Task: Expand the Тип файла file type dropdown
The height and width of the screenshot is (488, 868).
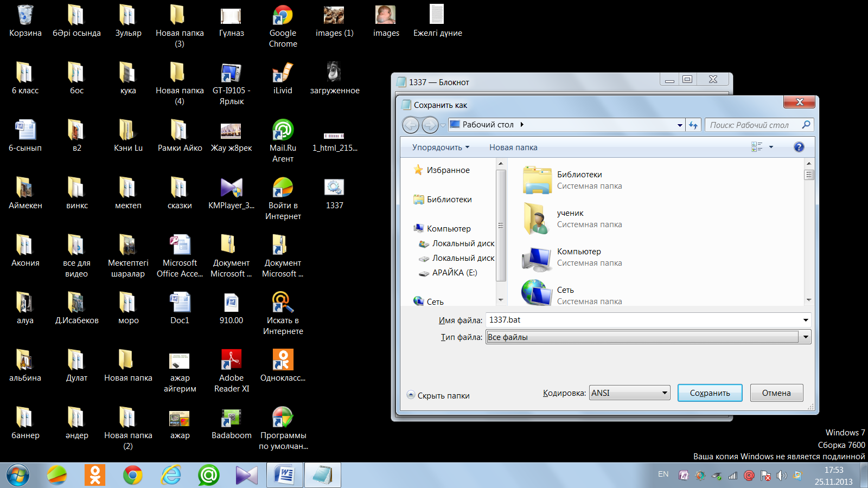Action: (806, 337)
